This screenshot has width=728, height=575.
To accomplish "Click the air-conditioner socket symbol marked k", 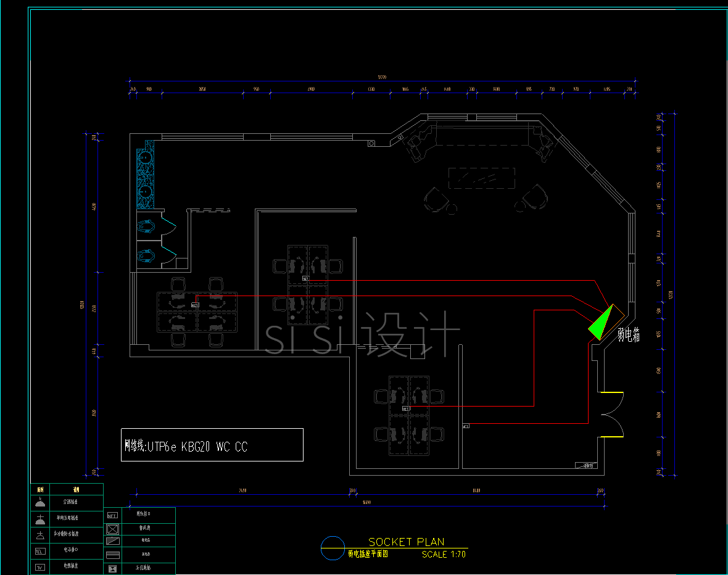I will point(40,503).
